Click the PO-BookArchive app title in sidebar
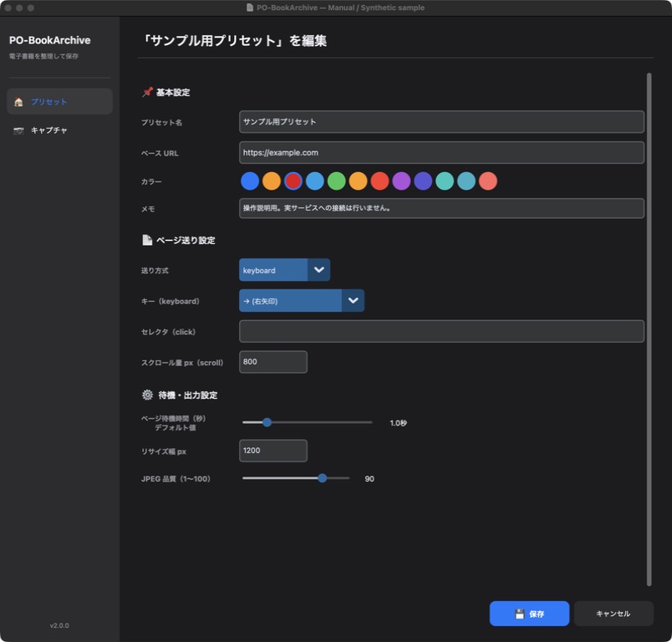672x642 pixels. (49, 40)
